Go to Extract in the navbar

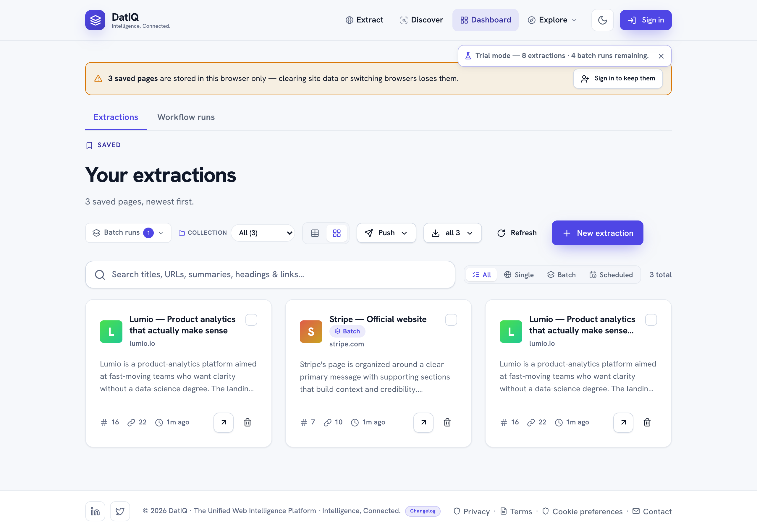tap(364, 20)
